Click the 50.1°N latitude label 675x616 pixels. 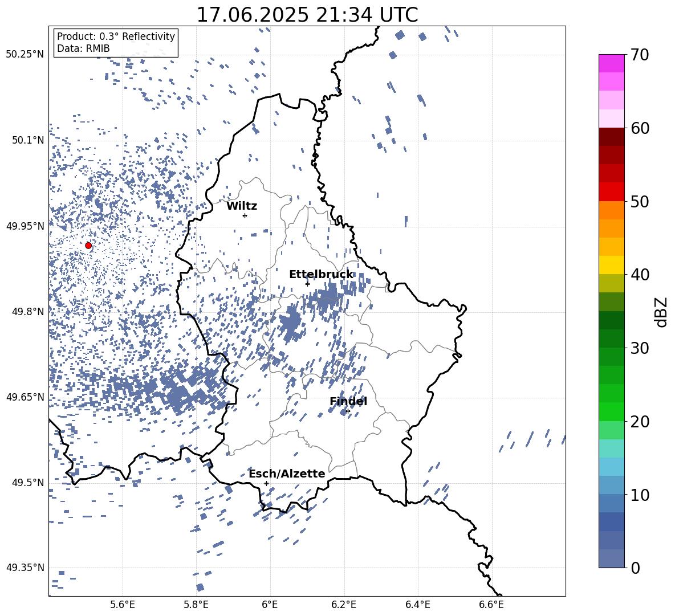28,140
